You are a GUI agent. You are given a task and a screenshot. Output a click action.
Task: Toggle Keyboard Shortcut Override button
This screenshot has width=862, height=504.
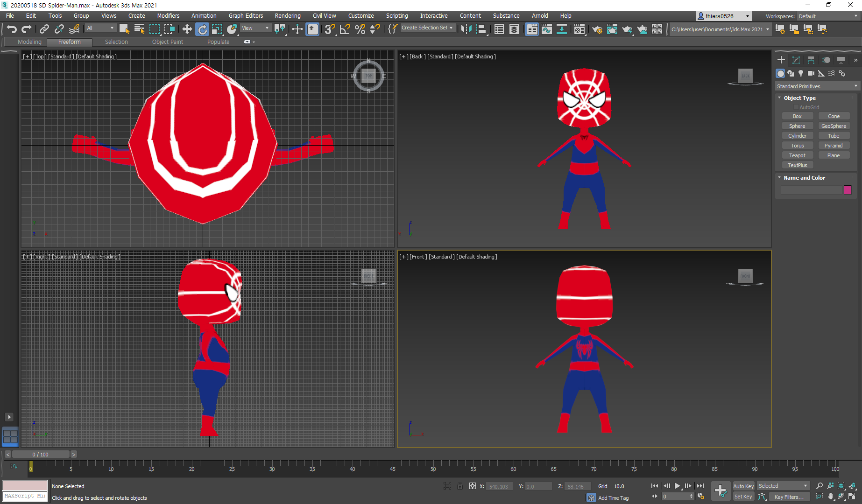pos(312,29)
